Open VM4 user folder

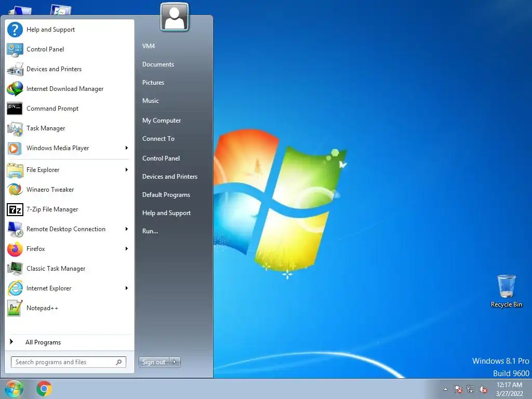pyautogui.click(x=149, y=46)
